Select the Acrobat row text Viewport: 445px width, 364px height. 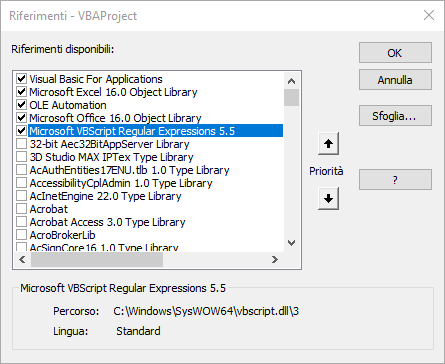pos(49,209)
